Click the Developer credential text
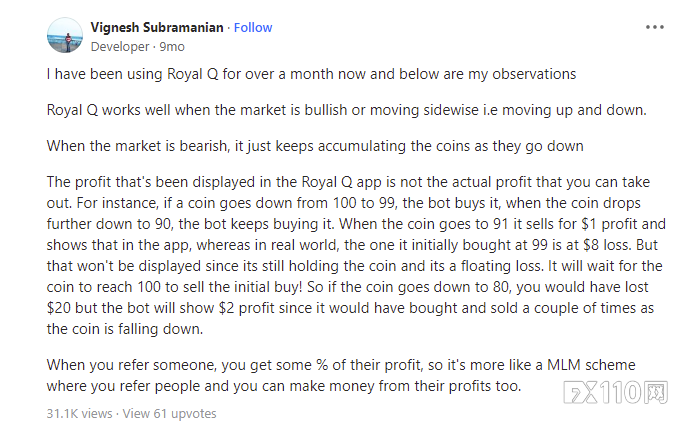Image resolution: width=694 pixels, height=426 pixels. point(120,46)
